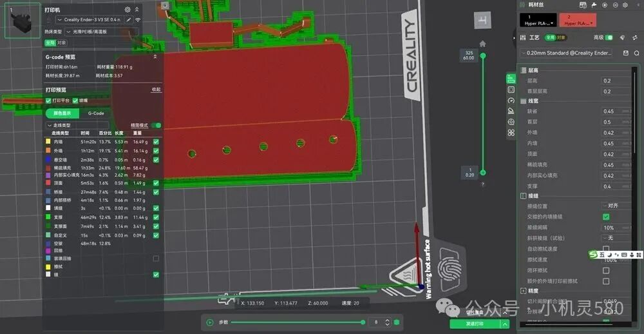Open the others settings category icon
644x334 pixels.
[x=511, y=122]
